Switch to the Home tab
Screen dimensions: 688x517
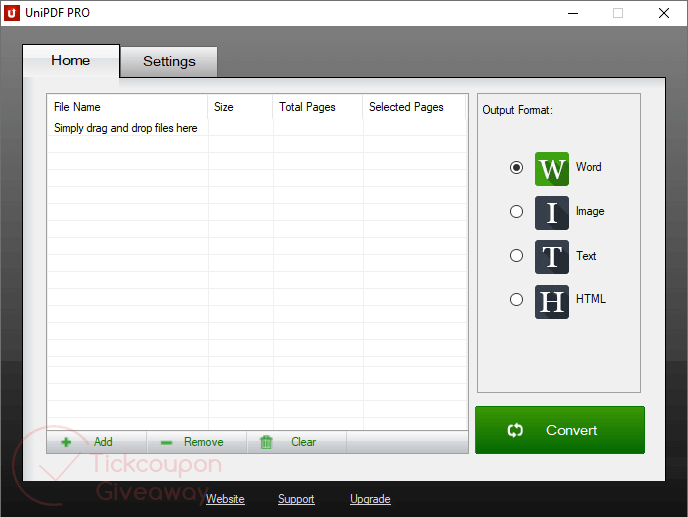pos(71,61)
